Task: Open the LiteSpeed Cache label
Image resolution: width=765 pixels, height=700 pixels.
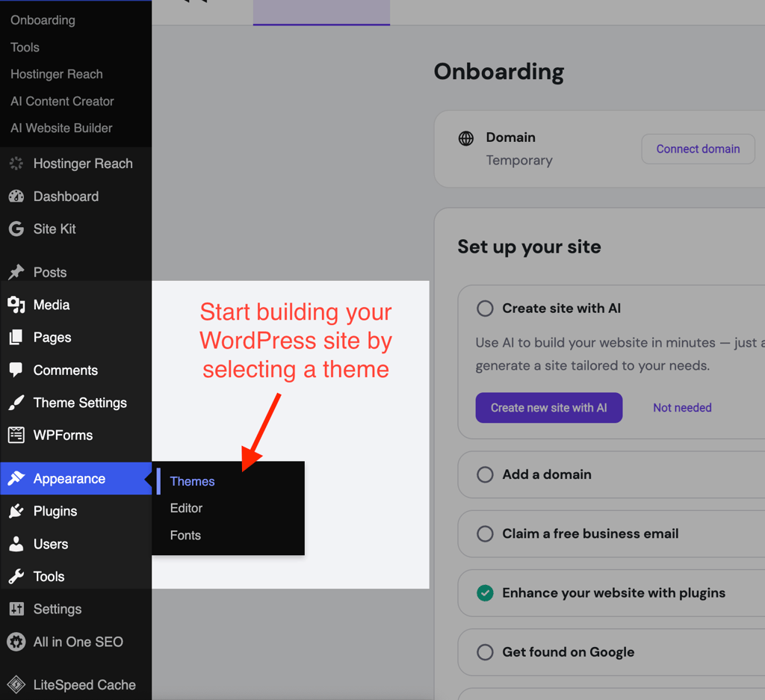Action: [84, 685]
